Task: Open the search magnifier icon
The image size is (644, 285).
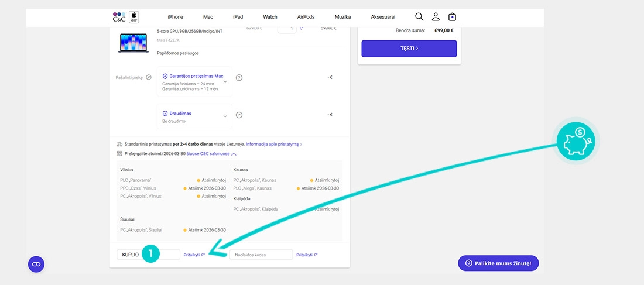Action: (x=419, y=17)
